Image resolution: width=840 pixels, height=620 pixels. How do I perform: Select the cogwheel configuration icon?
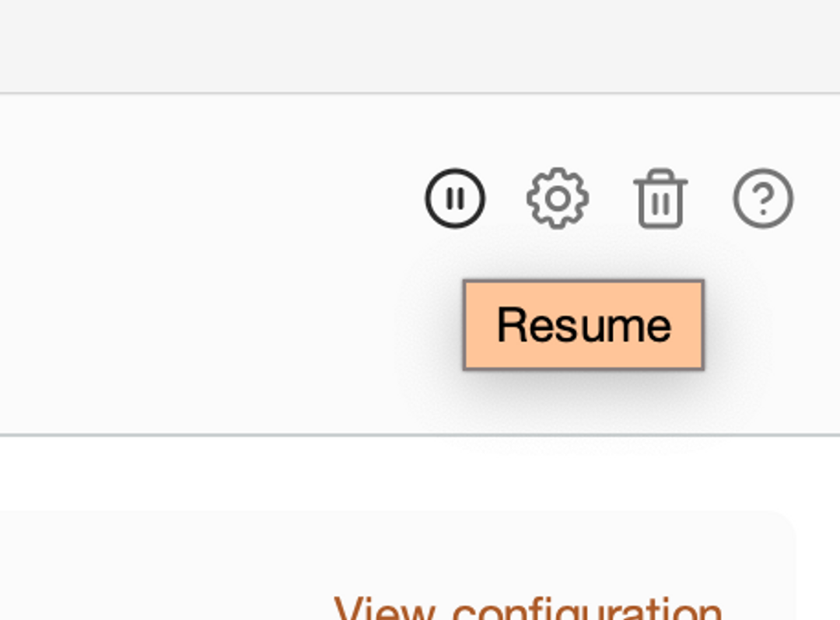pyautogui.click(x=558, y=198)
